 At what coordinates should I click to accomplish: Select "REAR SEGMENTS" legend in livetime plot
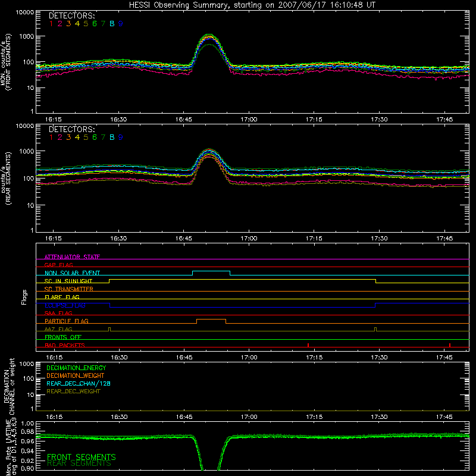tap(79, 464)
